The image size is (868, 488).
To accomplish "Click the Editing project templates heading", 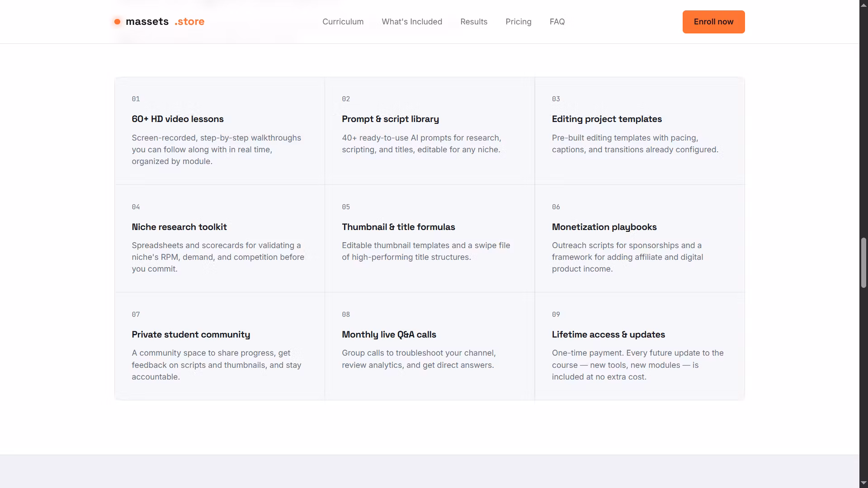I will (x=607, y=119).
